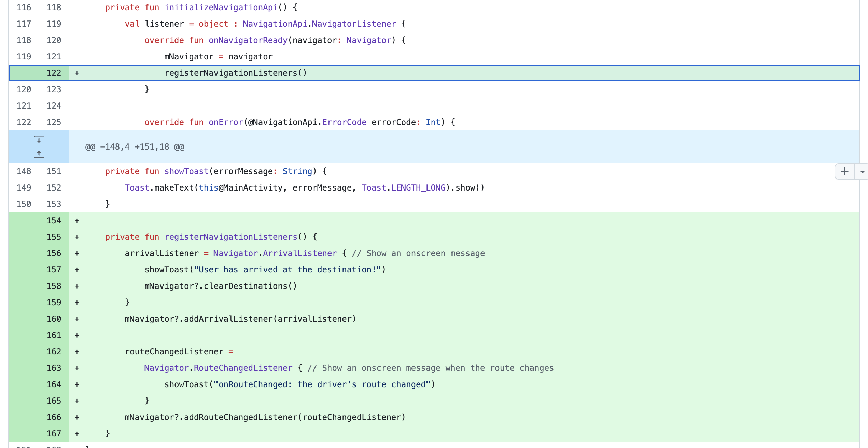This screenshot has width=868, height=448.
Task: Open dropdown arrow beside the plus button
Action: click(862, 172)
